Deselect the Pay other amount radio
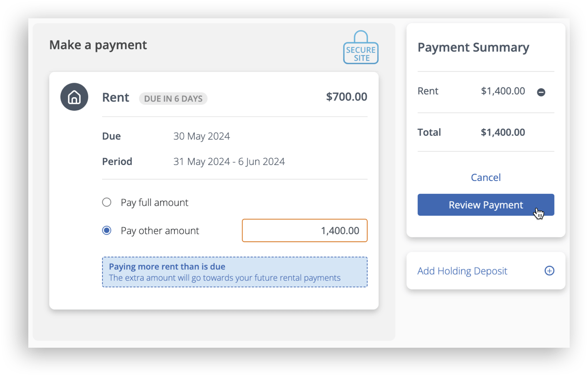The width and height of the screenshot is (588, 376). (107, 230)
